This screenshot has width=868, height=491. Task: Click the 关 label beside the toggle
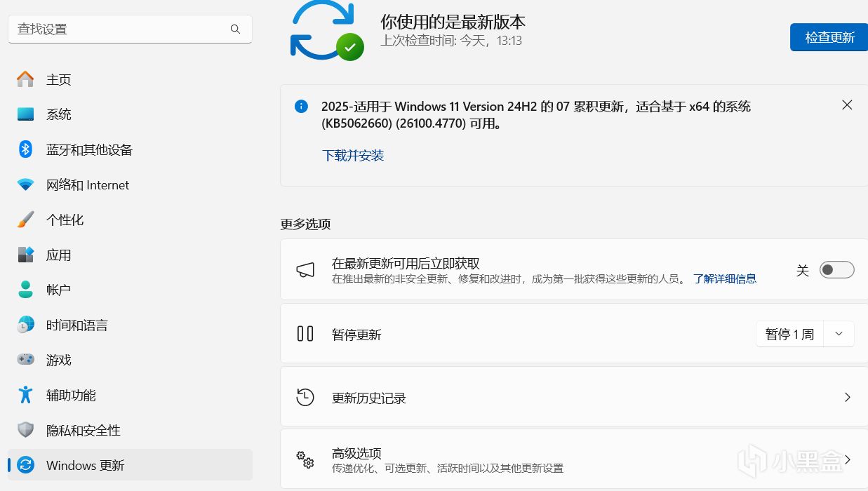[x=803, y=270]
